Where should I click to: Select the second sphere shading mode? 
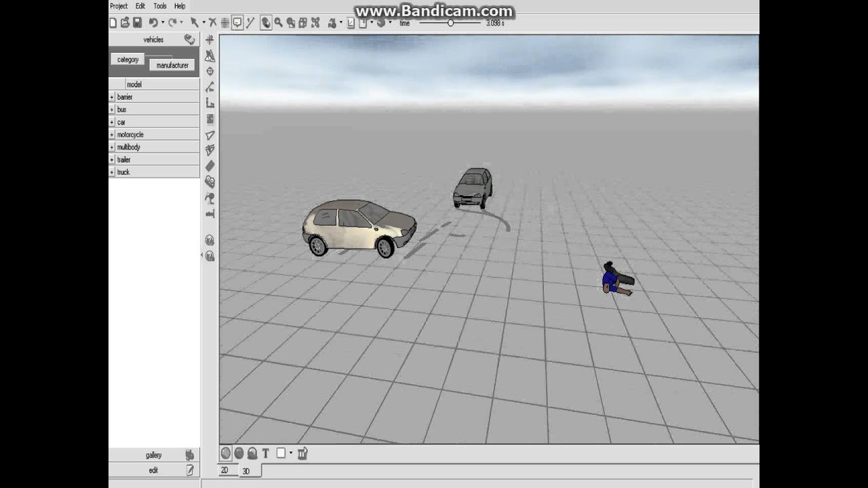point(239,453)
